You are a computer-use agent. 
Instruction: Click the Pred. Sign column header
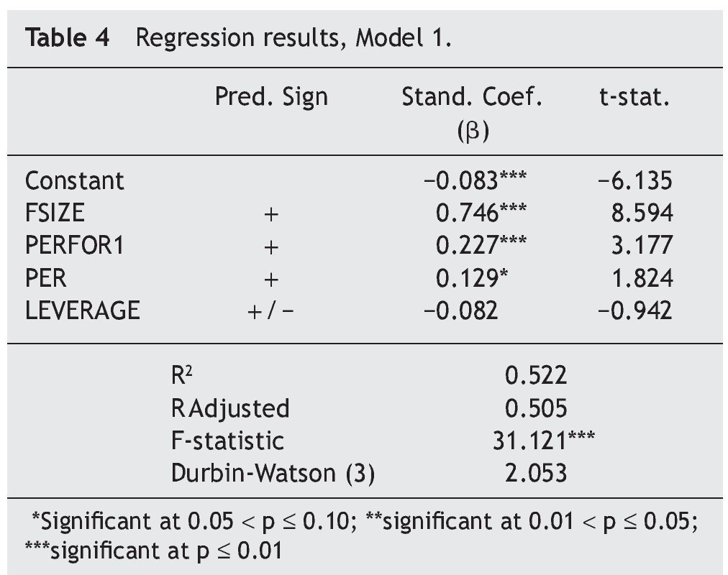pyautogui.click(x=271, y=97)
